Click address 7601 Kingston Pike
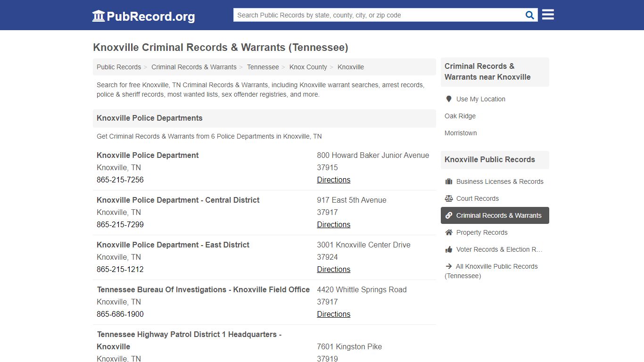 [349, 346]
